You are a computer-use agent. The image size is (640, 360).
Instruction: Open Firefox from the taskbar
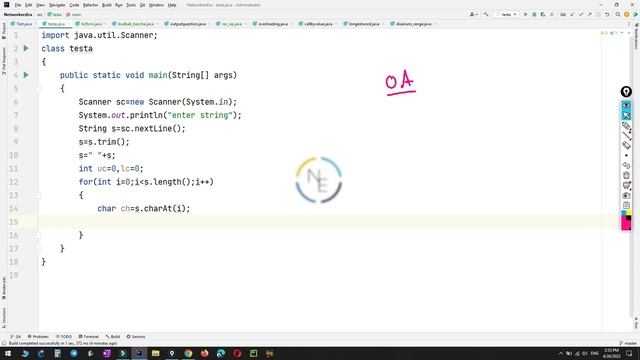(204, 353)
